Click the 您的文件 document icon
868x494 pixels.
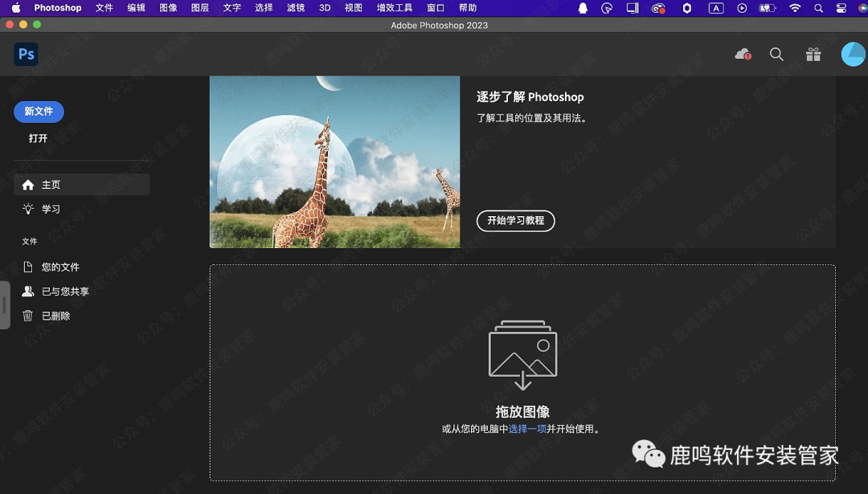pos(27,266)
